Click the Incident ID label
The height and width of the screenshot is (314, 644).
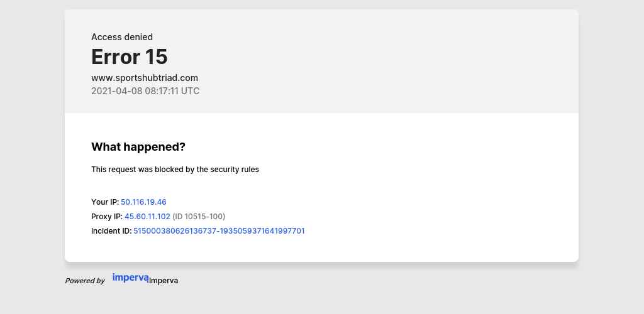point(111,230)
